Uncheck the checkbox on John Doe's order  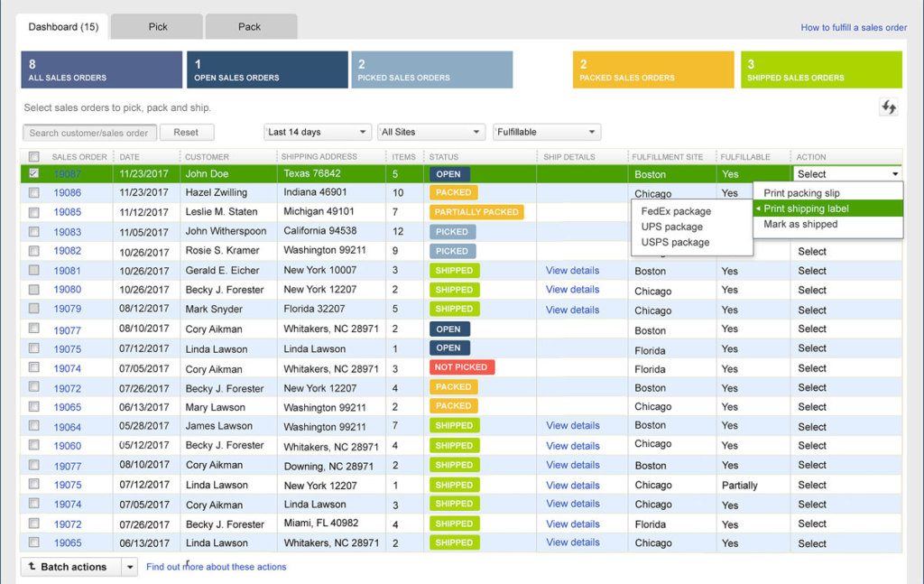(33, 173)
